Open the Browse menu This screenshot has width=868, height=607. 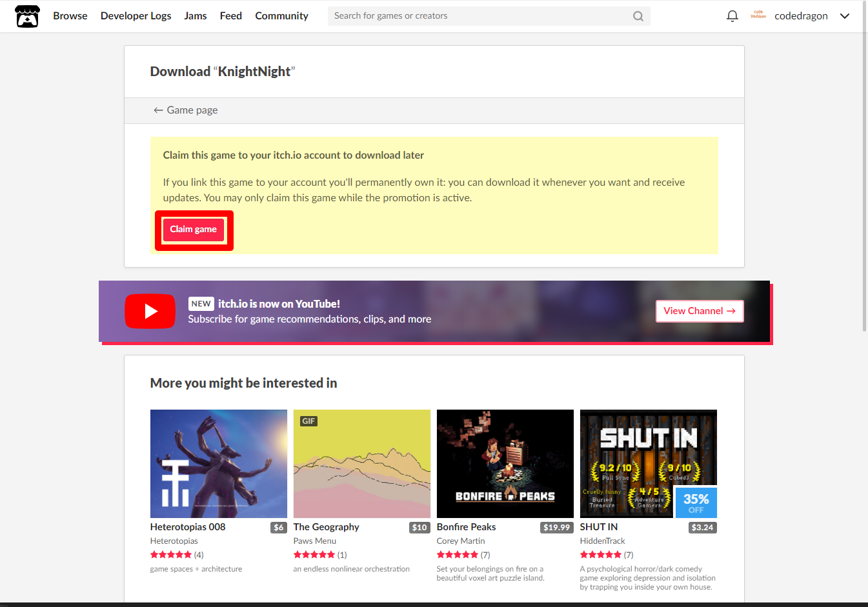[x=70, y=16]
